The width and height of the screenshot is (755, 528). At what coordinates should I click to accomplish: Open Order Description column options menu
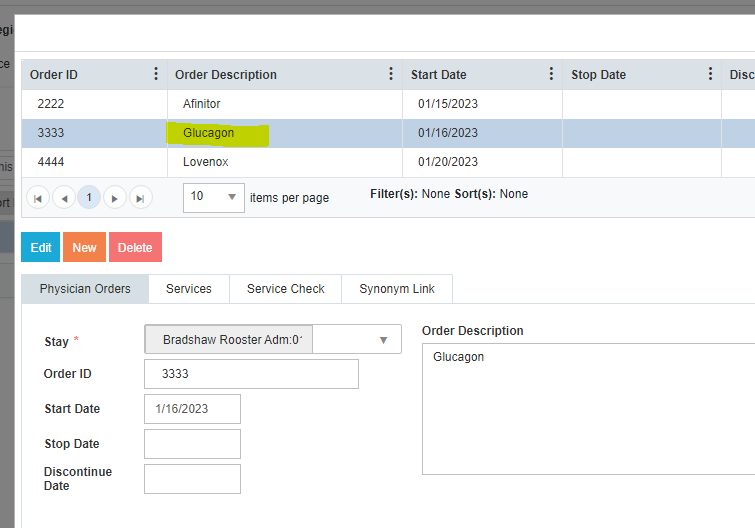tap(391, 74)
